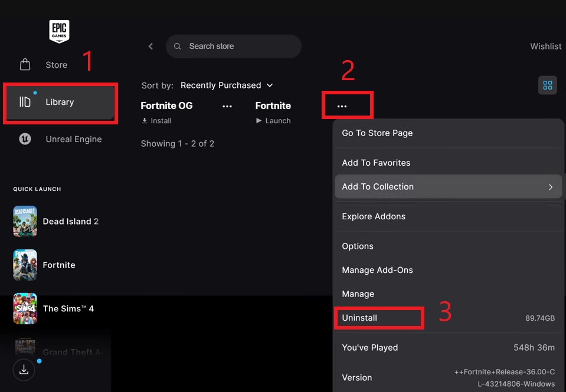Click the Unreal Engine logo icon
This screenshot has height=392, width=566.
pos(25,139)
